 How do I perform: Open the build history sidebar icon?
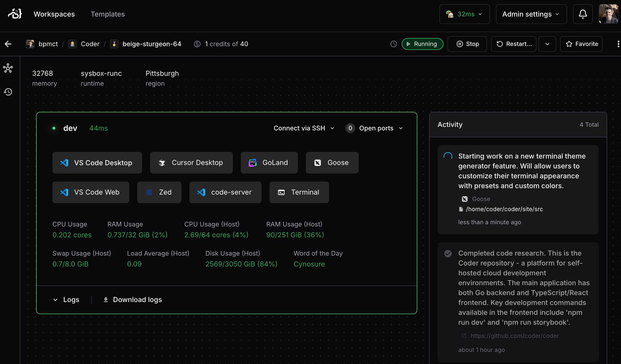coord(8,92)
